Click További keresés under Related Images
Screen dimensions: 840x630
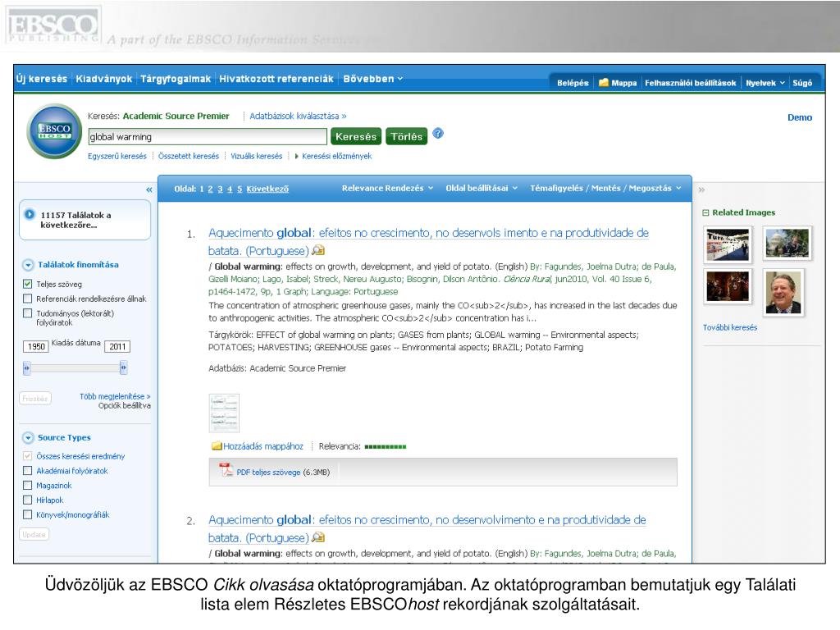pos(730,327)
